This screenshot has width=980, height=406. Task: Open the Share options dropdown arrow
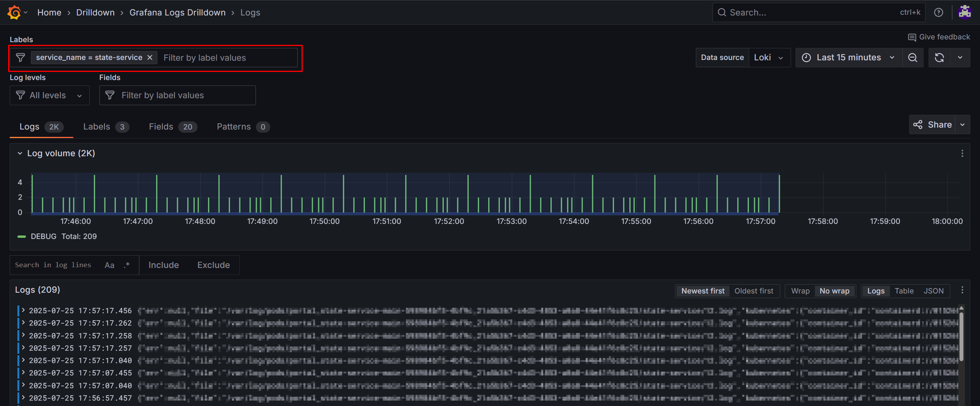963,125
